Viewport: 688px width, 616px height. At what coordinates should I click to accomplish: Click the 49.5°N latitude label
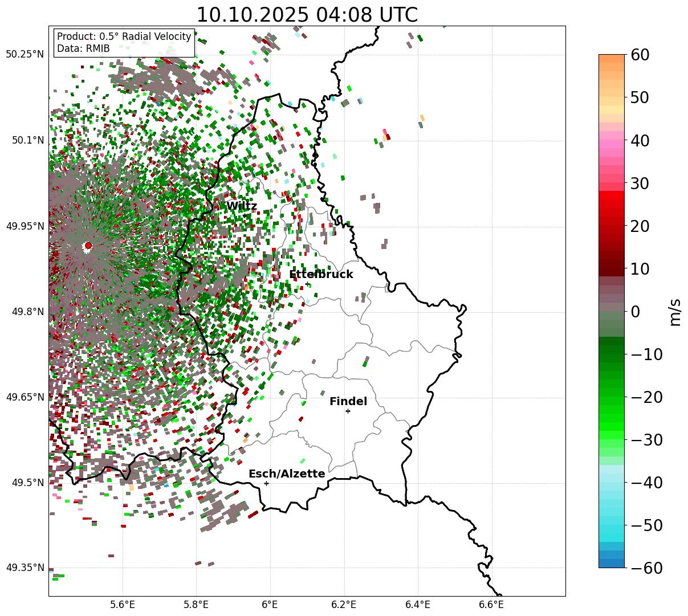coord(27,483)
